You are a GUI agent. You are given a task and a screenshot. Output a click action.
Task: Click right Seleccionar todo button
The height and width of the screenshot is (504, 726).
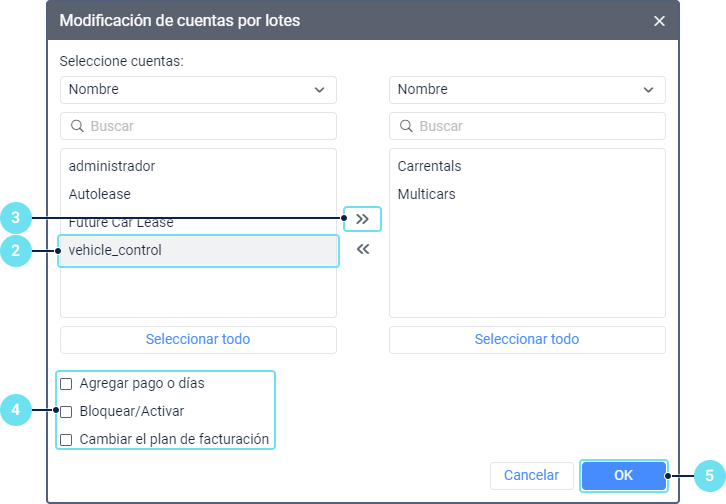pos(527,339)
